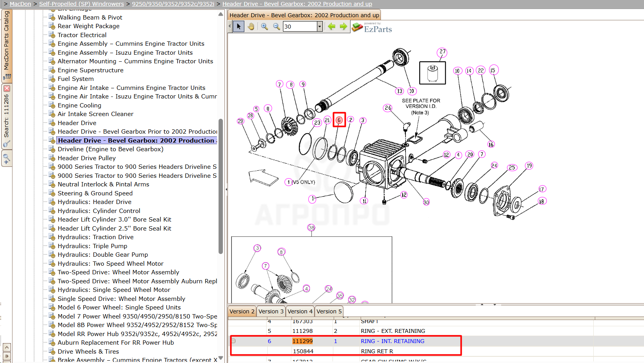Image resolution: width=644 pixels, height=363 pixels.
Task: Click the Rear Weight Package page icon
Action: 52,26
